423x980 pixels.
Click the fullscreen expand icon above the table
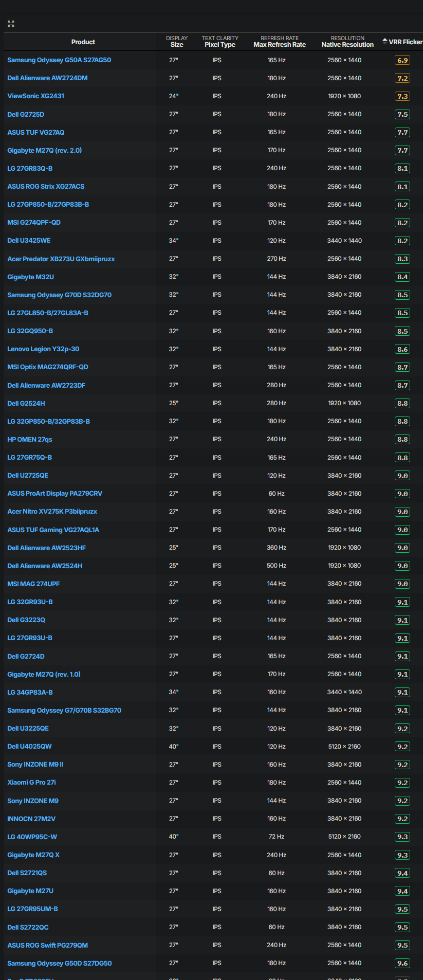click(x=11, y=24)
